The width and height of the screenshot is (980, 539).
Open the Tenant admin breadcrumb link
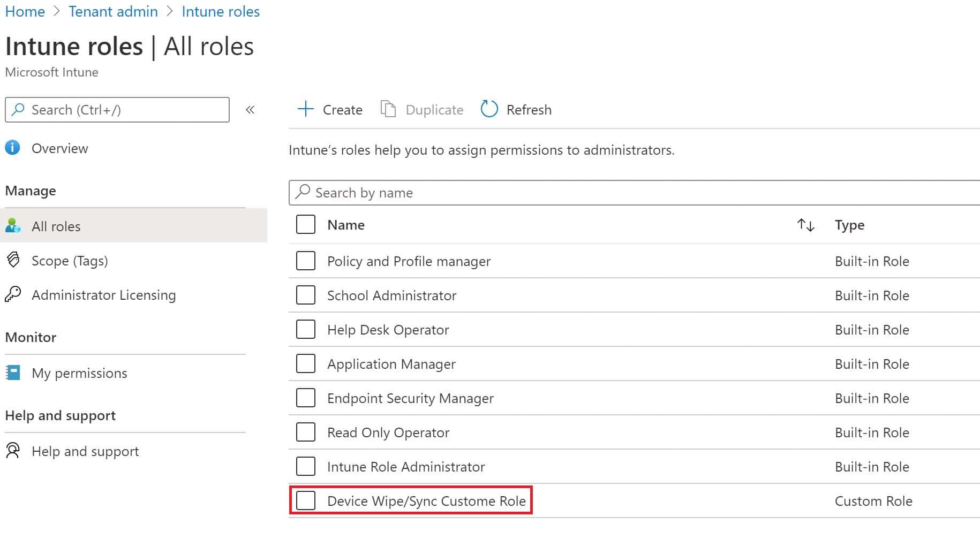113,11
